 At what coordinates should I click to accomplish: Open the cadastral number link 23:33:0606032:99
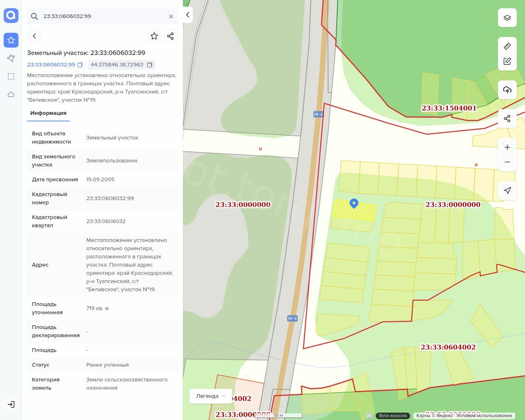tap(51, 65)
